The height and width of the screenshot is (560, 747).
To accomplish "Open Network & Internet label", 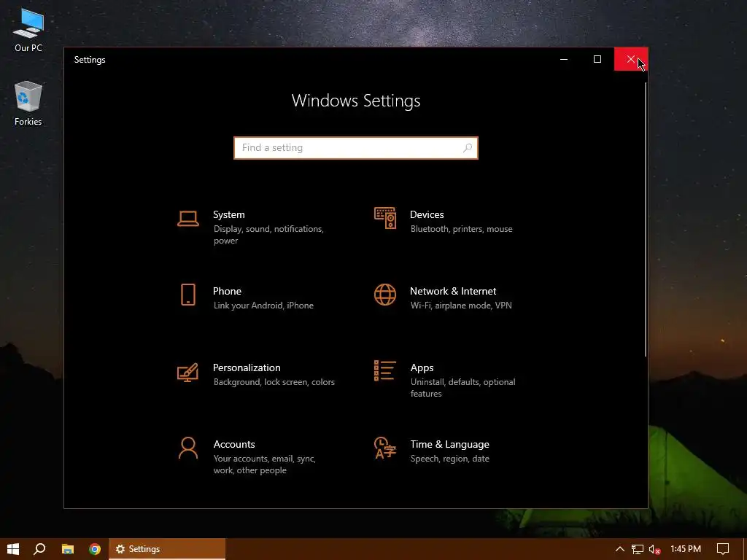I will (x=453, y=292).
